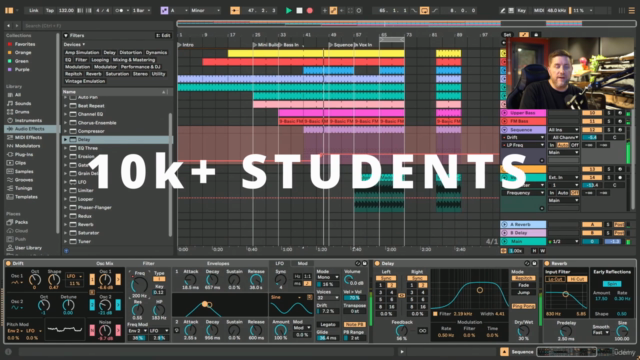Expand the Delay folder in the browser
This screenshot has height=360, width=640.
click(x=65, y=140)
